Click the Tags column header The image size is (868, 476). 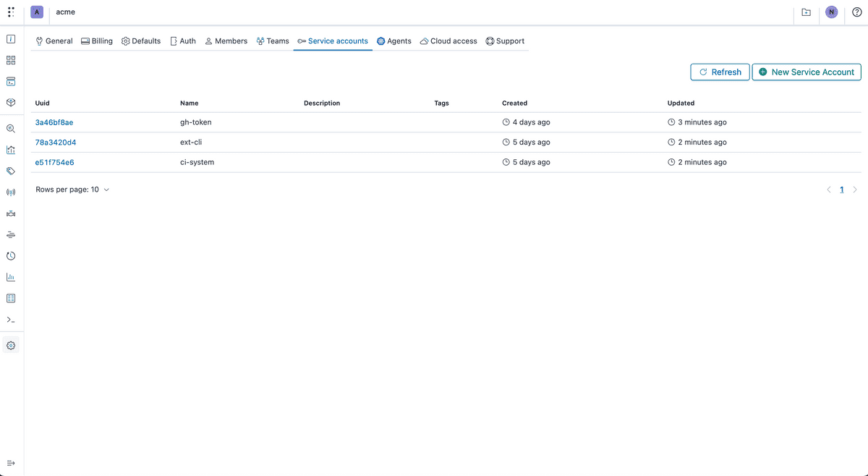tap(442, 103)
